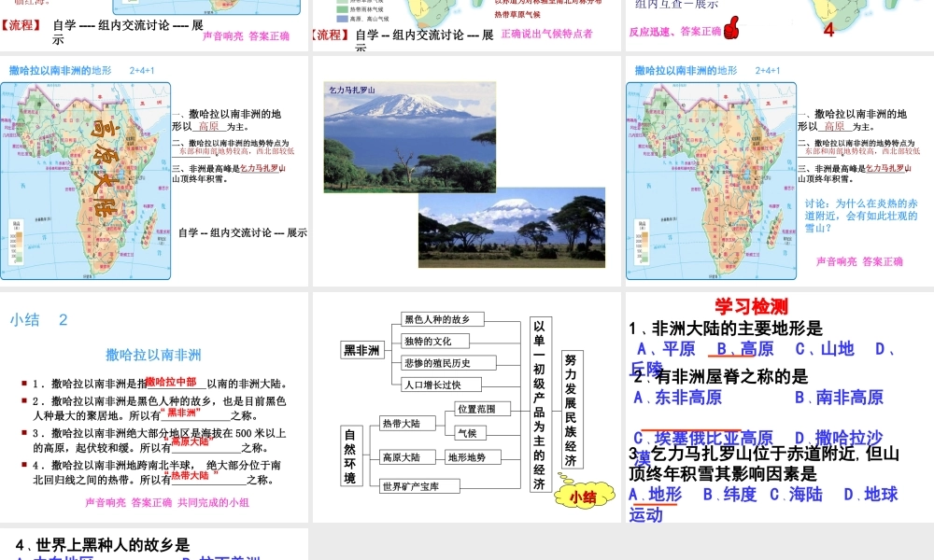
Task: Click the 世界矿产宝库 box
Action: pyautogui.click(x=418, y=486)
